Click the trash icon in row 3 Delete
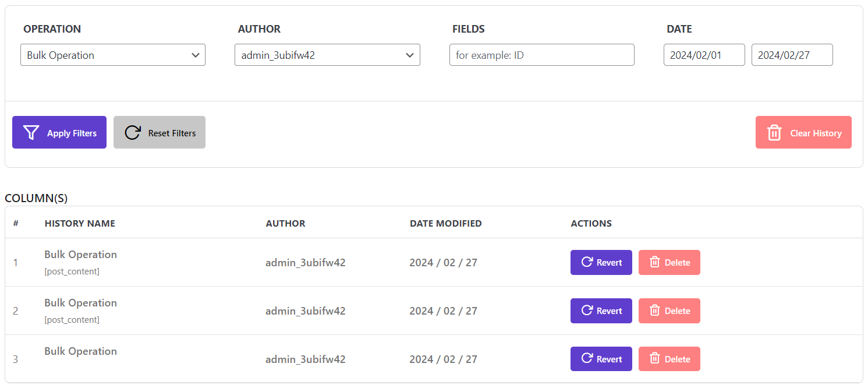Viewport: 868px width, 388px height. pos(655,359)
